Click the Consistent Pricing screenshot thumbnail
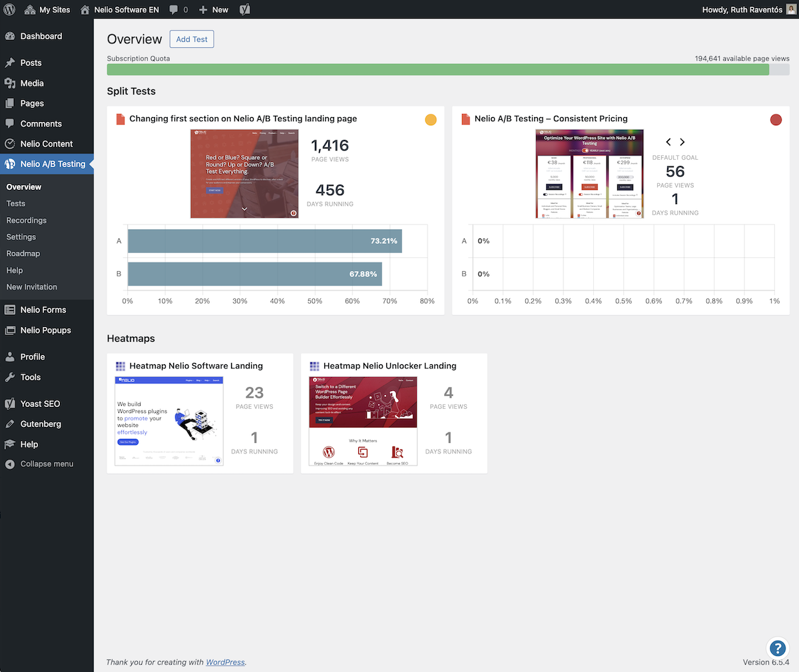This screenshot has width=799, height=672. (x=590, y=174)
